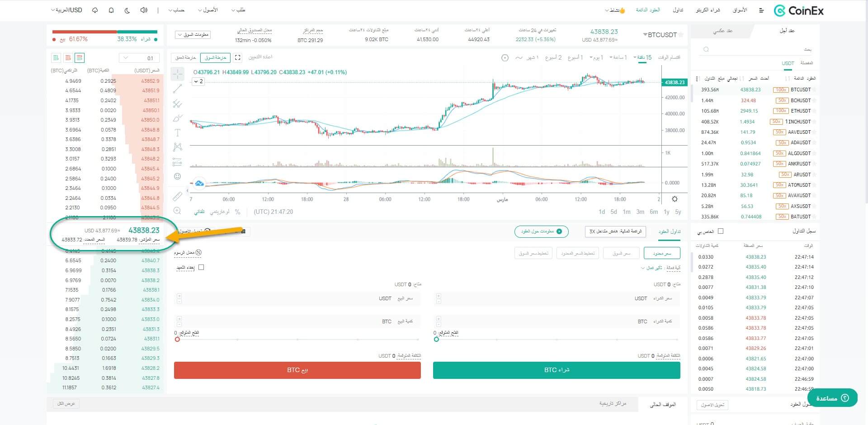Click buy position slider handle
The image size is (868, 425).
point(436,339)
